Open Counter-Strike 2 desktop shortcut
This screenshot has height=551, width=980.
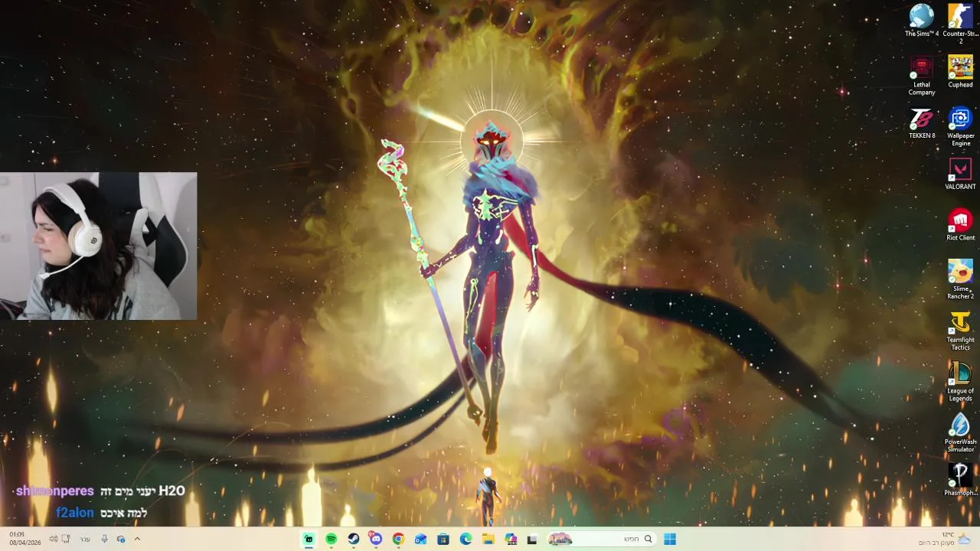point(961,23)
